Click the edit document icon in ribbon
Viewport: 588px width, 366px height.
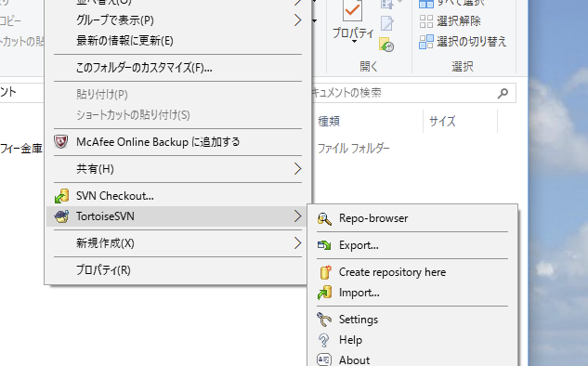pos(387,23)
